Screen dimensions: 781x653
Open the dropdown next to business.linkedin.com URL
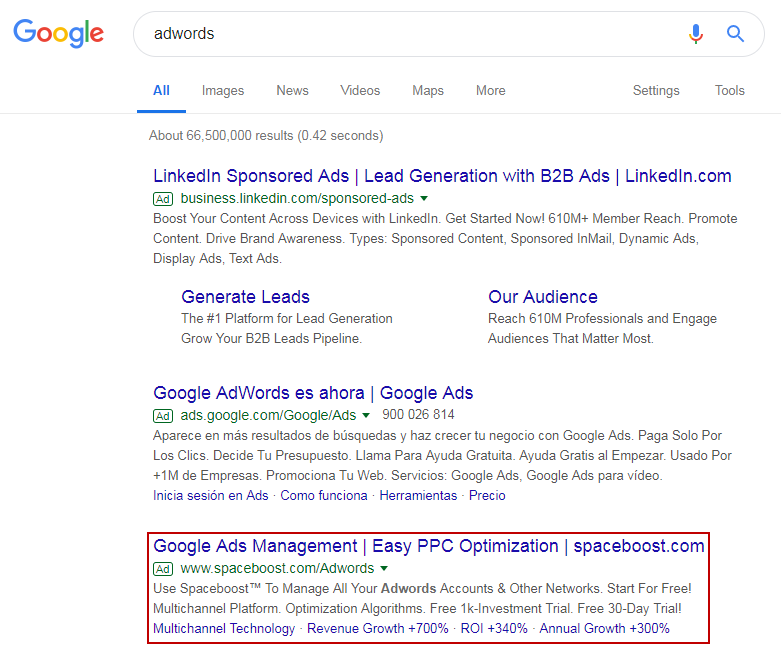click(x=424, y=198)
